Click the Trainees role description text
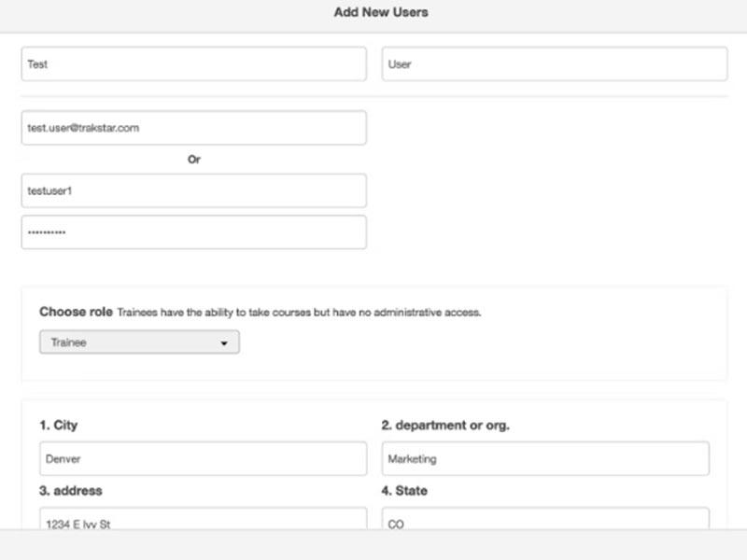The height and width of the screenshot is (560, 747). click(299, 313)
